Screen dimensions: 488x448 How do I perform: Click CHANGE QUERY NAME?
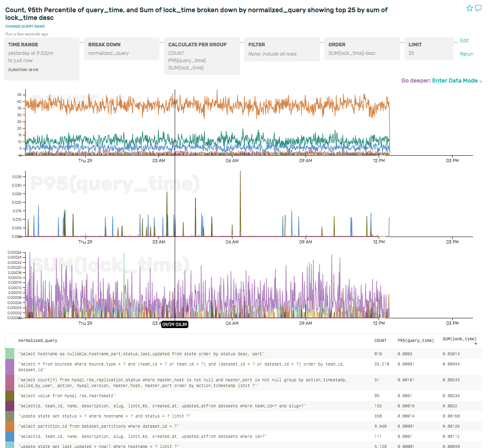click(25, 26)
